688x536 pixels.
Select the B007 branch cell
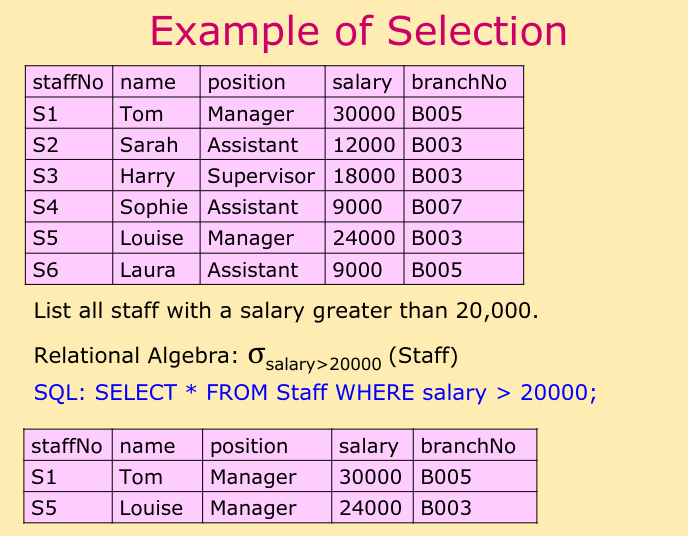click(x=437, y=207)
